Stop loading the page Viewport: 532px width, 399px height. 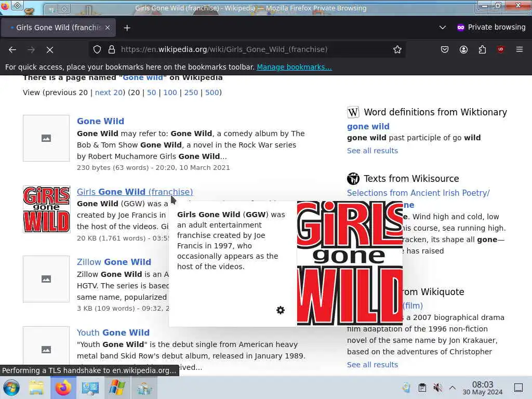tap(50, 50)
